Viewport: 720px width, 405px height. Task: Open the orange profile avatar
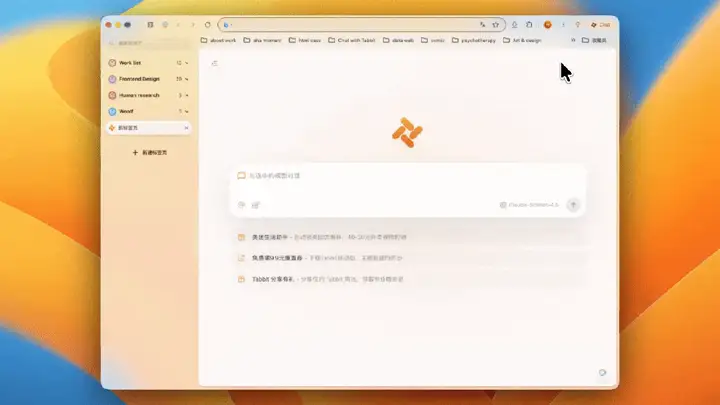547,25
